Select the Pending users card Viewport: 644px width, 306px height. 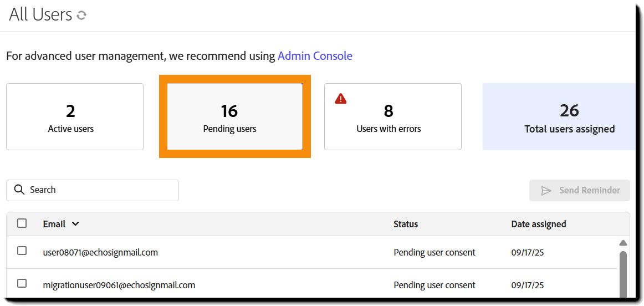point(234,116)
